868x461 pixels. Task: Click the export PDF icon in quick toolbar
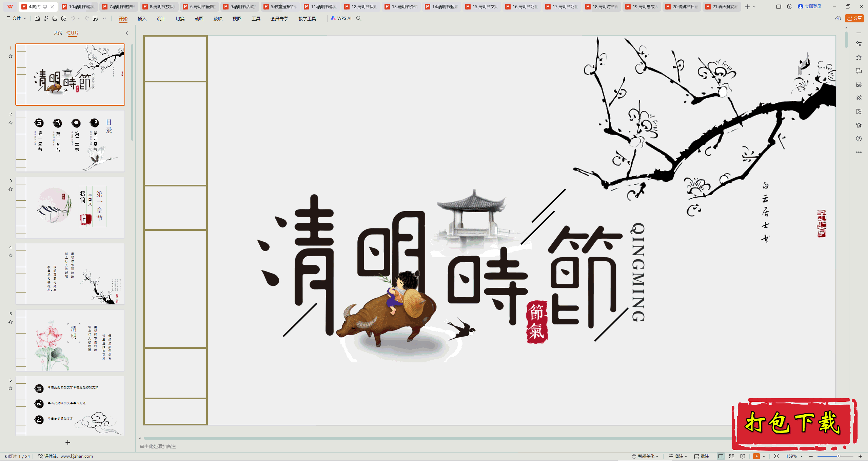[46, 18]
